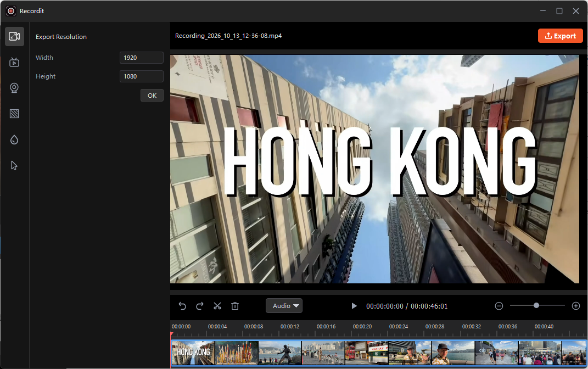Viewport: 588px width, 369px height.
Task: Split clip with the scissors tool
Action: [x=217, y=306]
